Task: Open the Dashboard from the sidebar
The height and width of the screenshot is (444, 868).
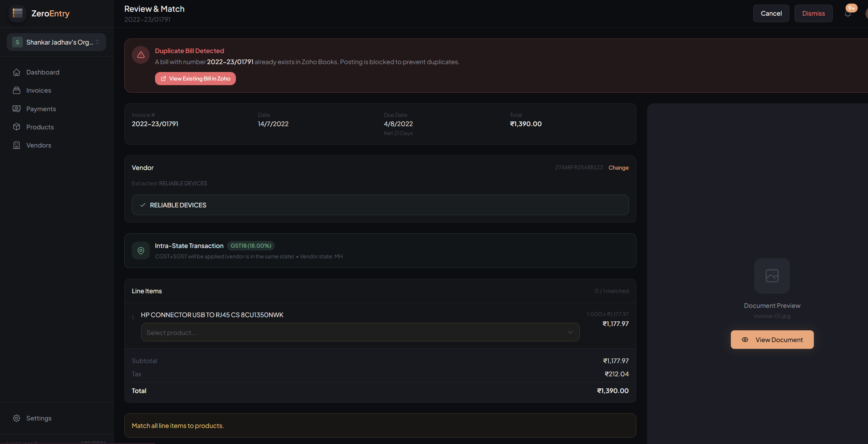Action: tap(43, 72)
